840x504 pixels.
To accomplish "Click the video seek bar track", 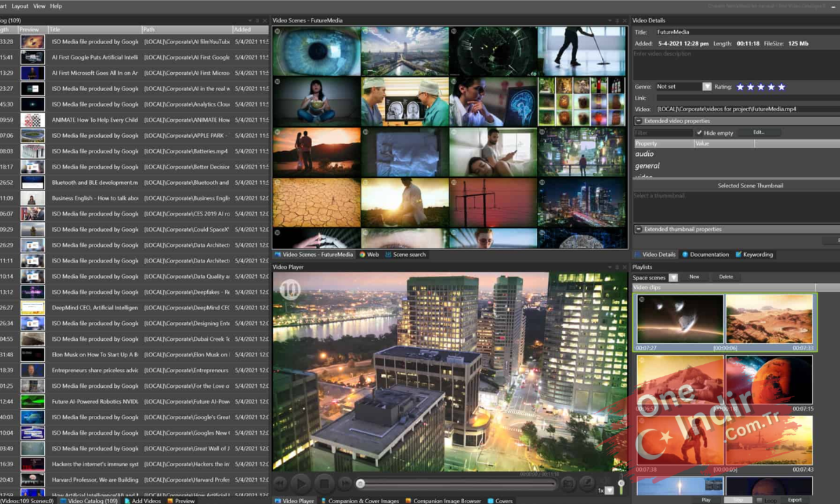I will [x=457, y=483].
